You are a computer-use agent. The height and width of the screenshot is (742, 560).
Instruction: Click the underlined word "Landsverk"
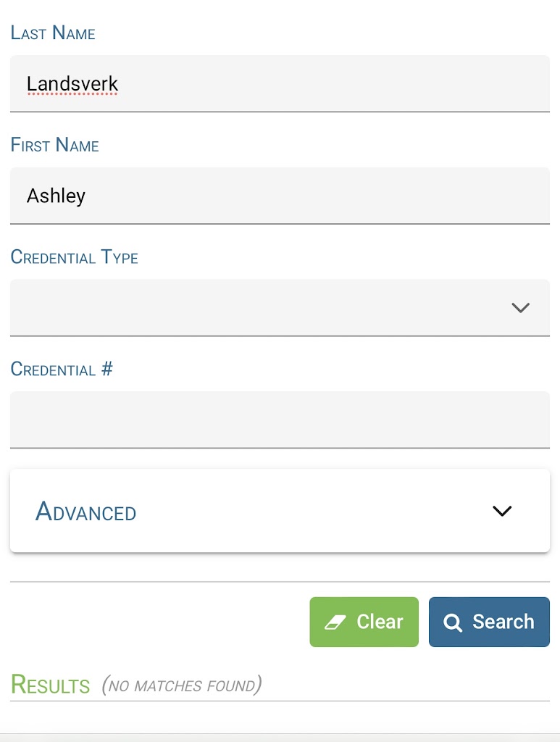click(x=72, y=84)
